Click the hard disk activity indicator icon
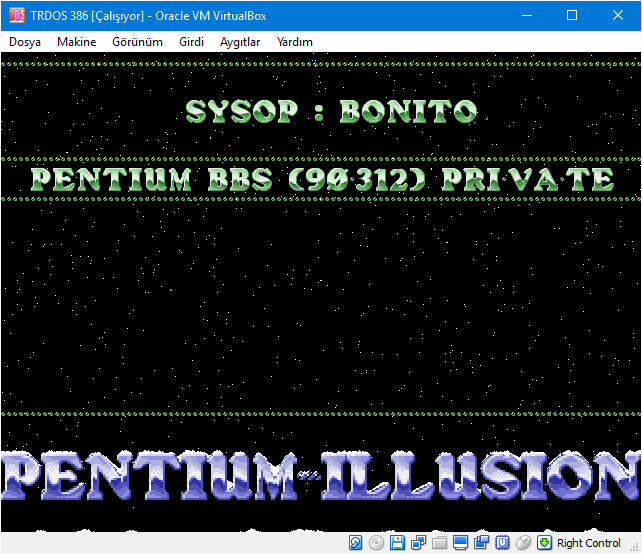The height and width of the screenshot is (554, 642). tap(356, 543)
